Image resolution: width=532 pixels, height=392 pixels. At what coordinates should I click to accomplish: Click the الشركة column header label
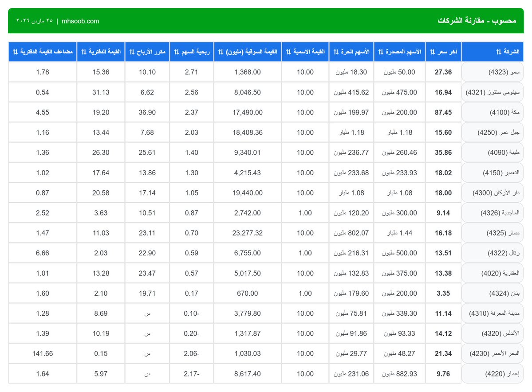point(511,51)
